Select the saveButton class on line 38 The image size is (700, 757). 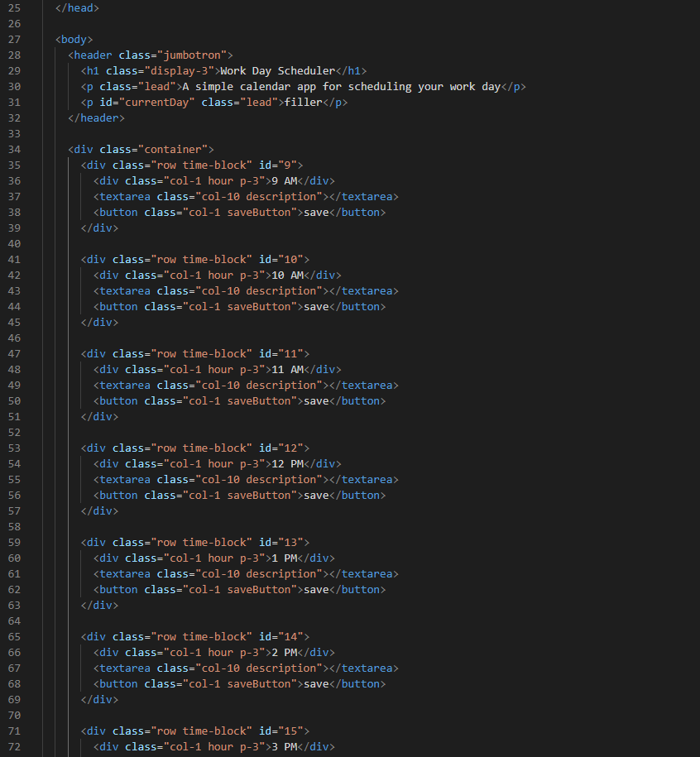[261, 212]
